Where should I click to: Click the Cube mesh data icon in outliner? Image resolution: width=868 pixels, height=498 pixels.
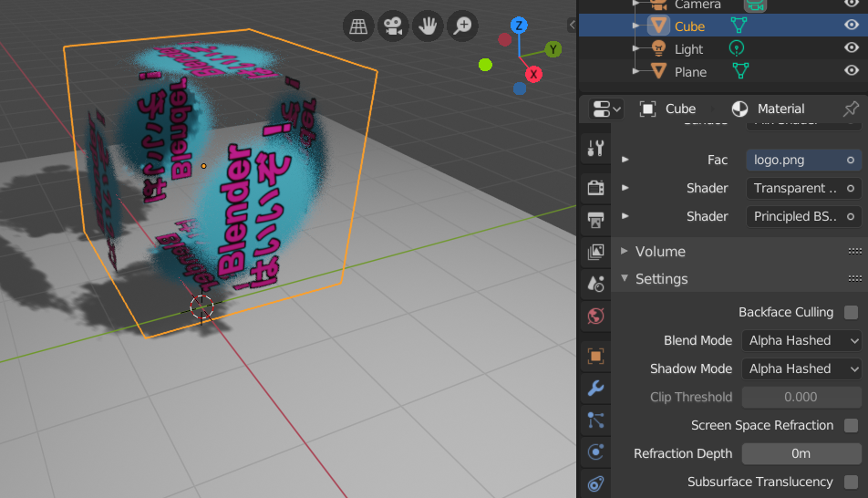click(x=739, y=26)
